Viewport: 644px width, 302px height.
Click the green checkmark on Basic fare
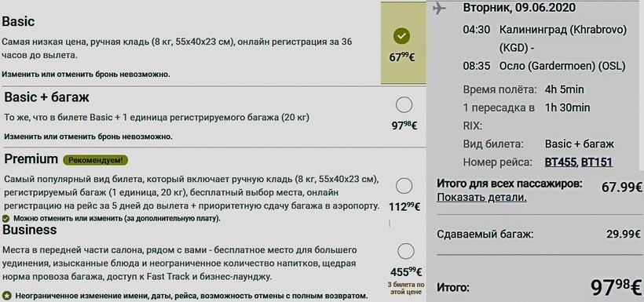401,36
